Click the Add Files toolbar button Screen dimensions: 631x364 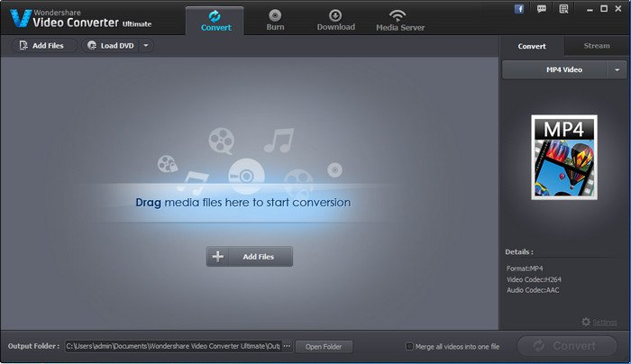[x=44, y=45]
